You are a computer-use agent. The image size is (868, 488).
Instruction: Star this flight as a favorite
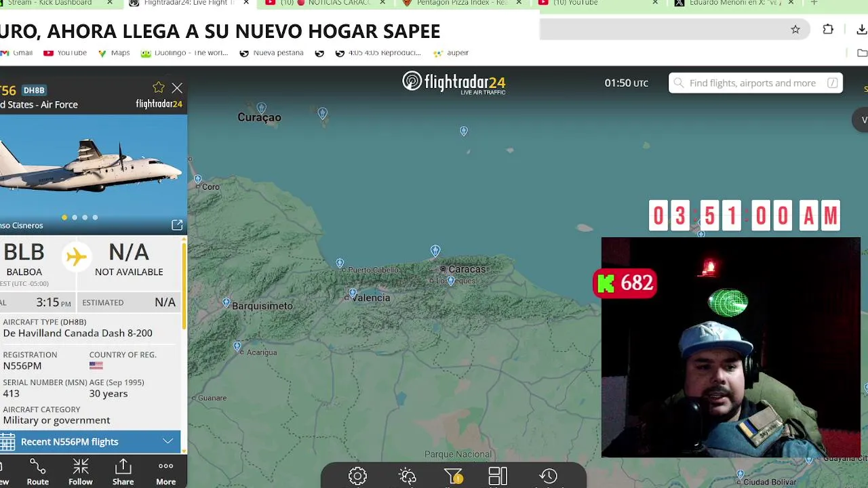pyautogui.click(x=158, y=87)
